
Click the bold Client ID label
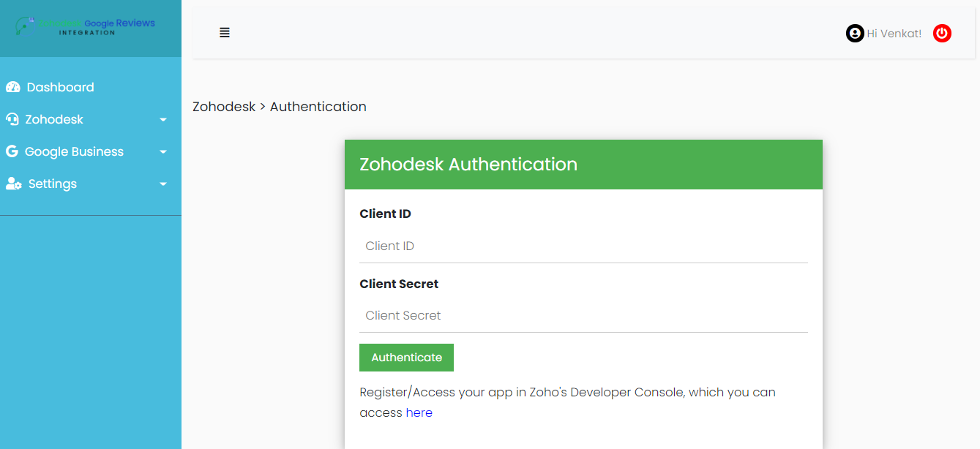pyautogui.click(x=385, y=214)
